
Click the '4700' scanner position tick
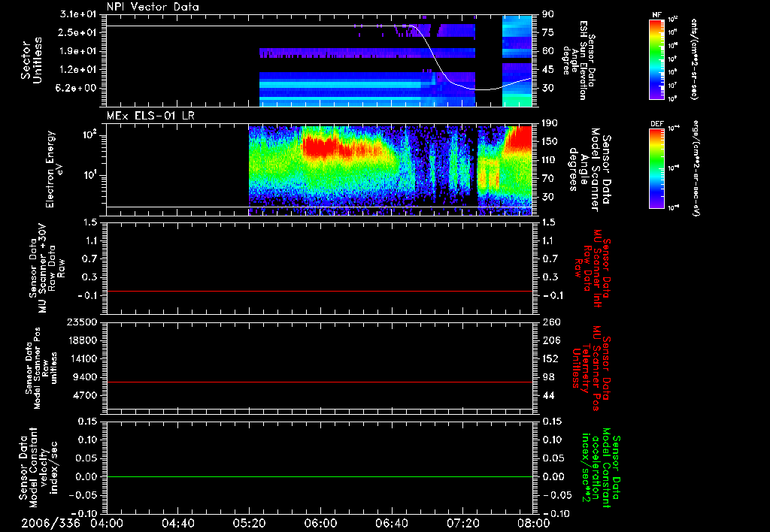tap(84, 395)
